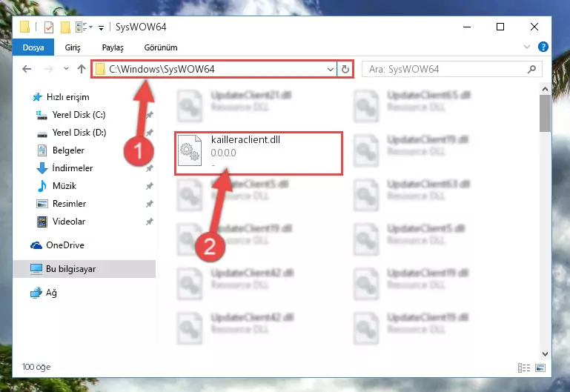Open the Help question mark icon

[543, 47]
